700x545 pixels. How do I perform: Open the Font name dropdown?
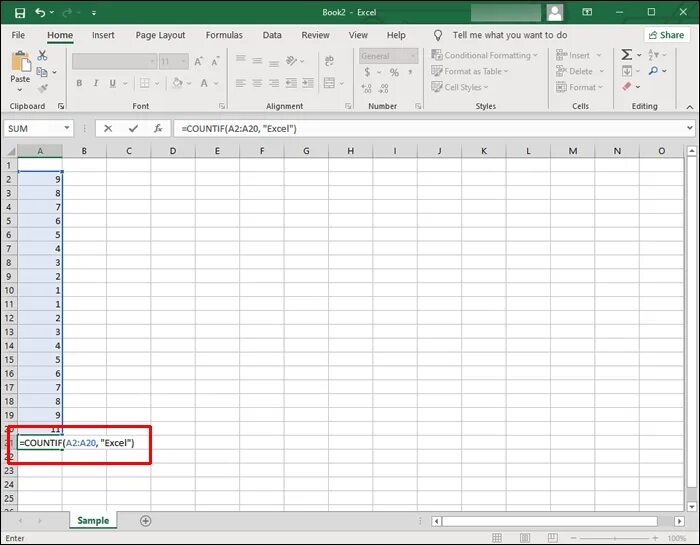tap(152, 61)
